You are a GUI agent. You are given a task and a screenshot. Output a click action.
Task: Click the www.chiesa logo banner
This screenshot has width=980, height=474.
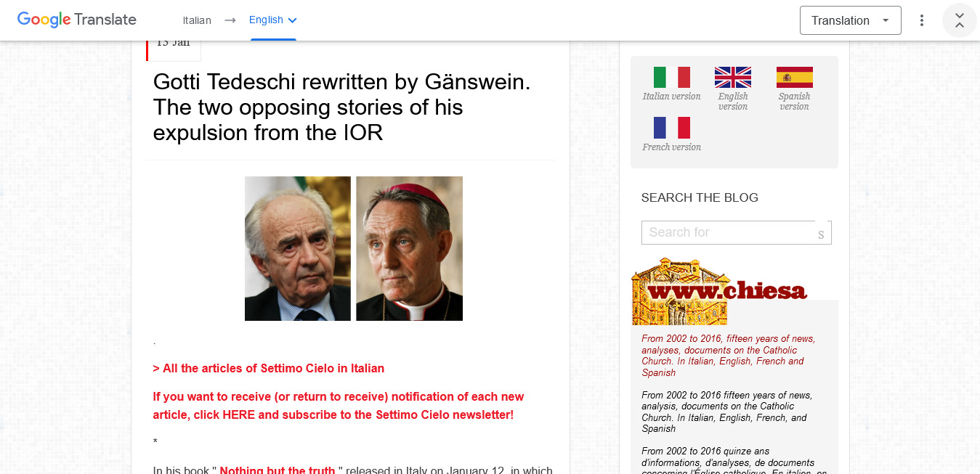pos(720,290)
